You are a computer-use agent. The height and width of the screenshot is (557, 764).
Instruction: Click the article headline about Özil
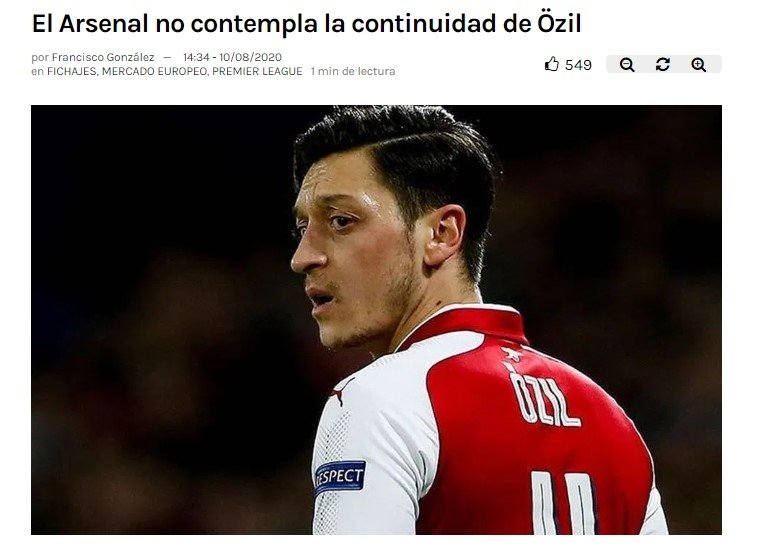click(306, 23)
